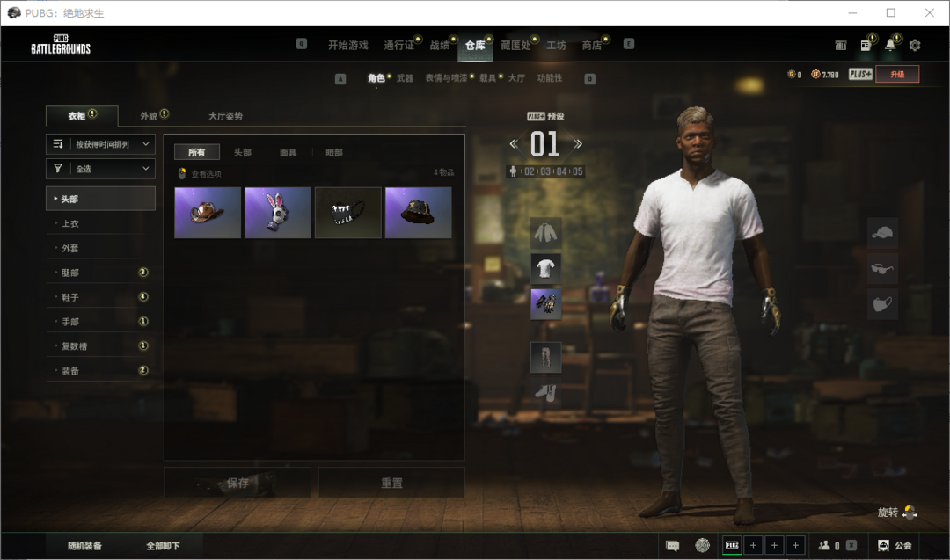Open the chat bubble icon
This screenshot has width=950, height=560.
673,545
